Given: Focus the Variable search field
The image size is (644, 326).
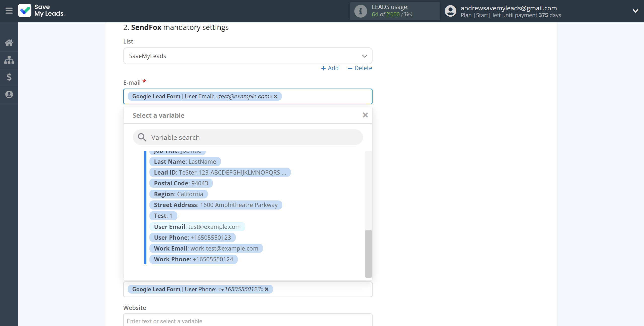Looking at the screenshot, I should (248, 137).
